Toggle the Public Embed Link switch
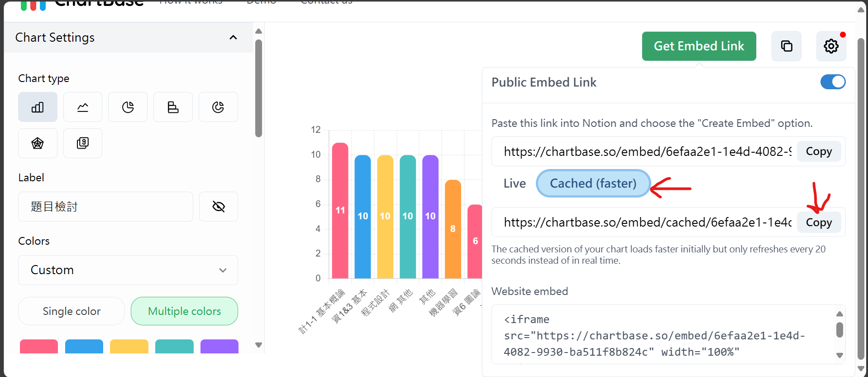This screenshot has width=868, height=377. pos(833,82)
